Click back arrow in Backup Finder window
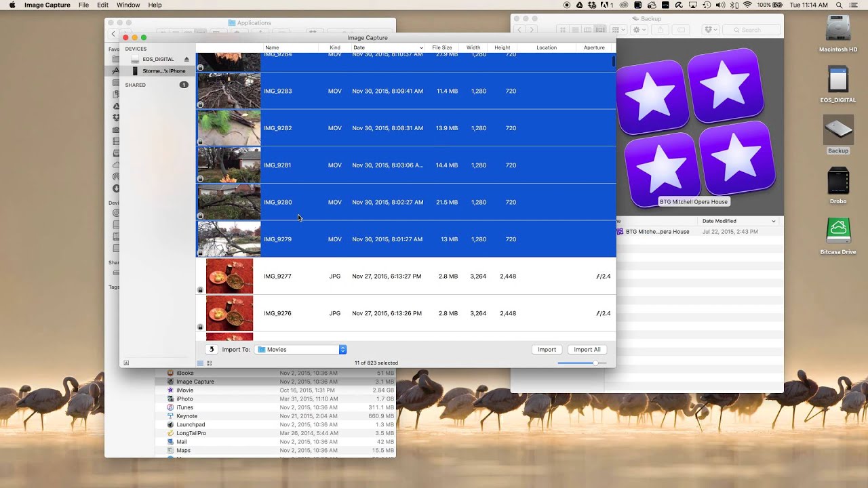This screenshot has height=488, width=868. (x=519, y=30)
